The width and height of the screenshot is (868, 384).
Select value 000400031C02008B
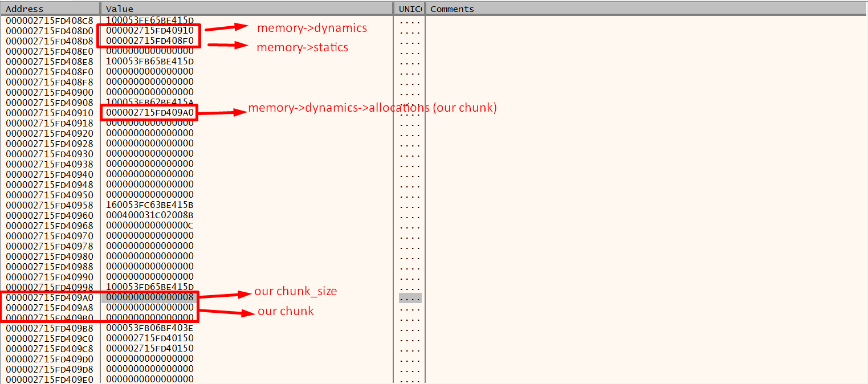150,215
